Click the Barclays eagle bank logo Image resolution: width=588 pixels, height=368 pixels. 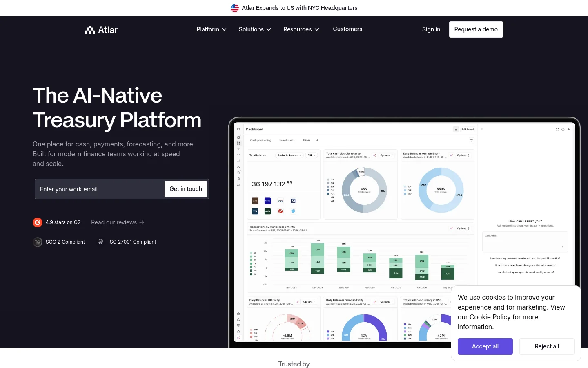tap(293, 211)
